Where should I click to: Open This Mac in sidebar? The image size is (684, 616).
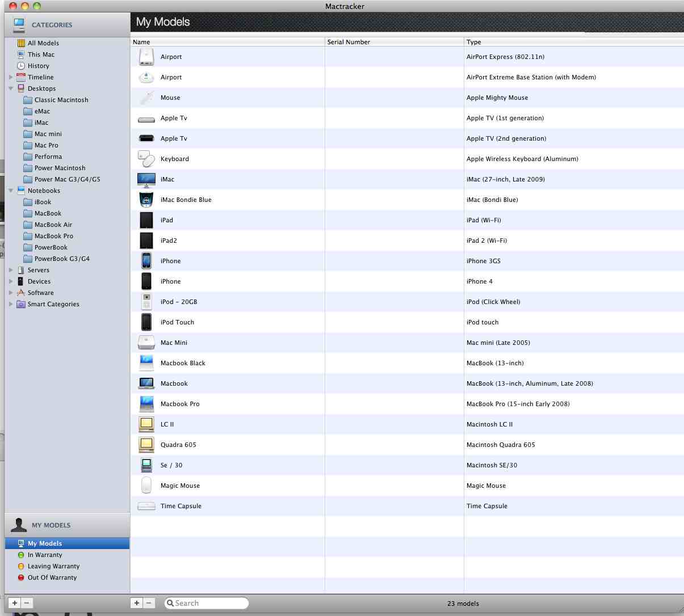tap(41, 54)
